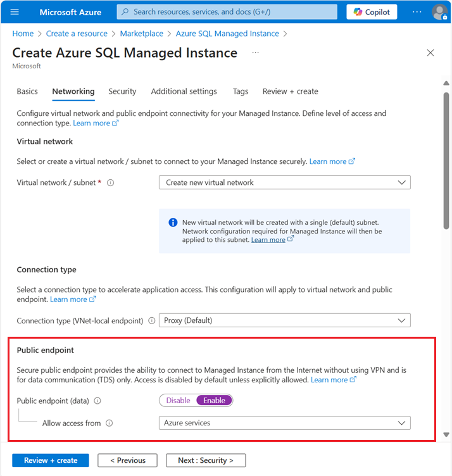Image resolution: width=452 pixels, height=476 pixels.
Task: Go to Home breadcrumb
Action: (23, 34)
